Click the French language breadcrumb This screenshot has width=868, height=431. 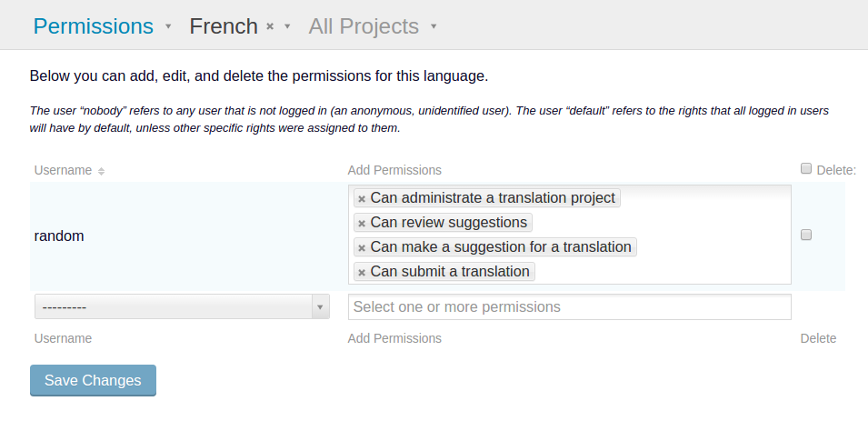[x=224, y=26]
